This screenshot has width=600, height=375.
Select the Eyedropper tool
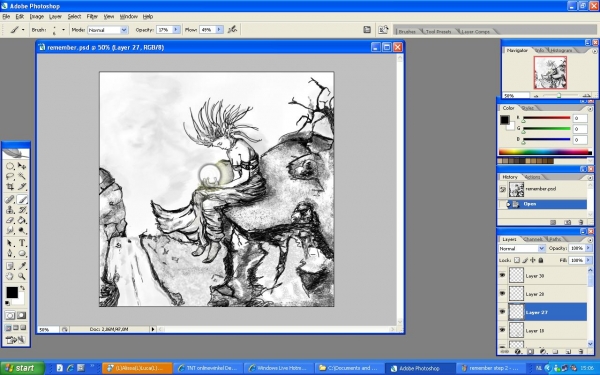click(22, 266)
